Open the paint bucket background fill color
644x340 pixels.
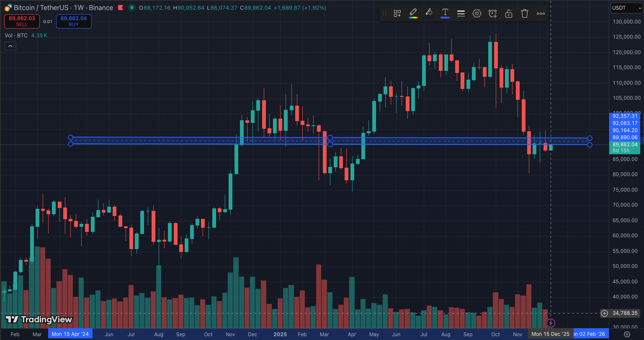[429, 13]
